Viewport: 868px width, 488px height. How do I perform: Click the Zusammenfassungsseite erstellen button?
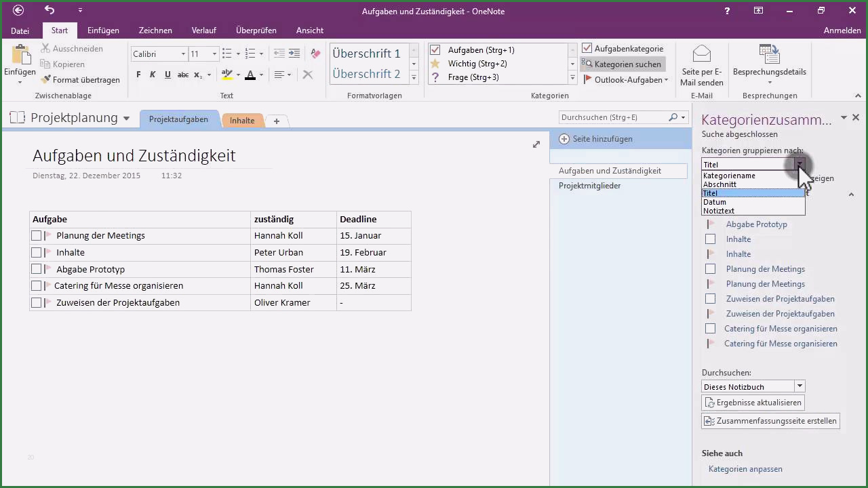[x=770, y=421]
